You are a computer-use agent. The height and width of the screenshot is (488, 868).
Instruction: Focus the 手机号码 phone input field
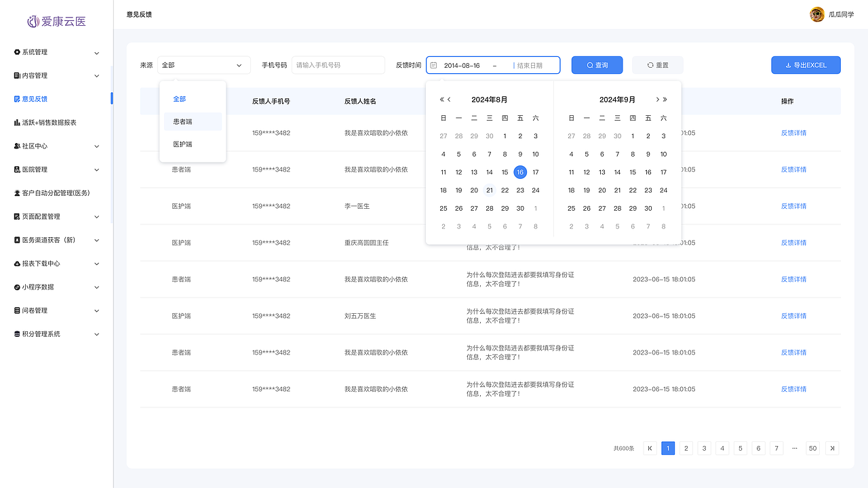(x=338, y=65)
